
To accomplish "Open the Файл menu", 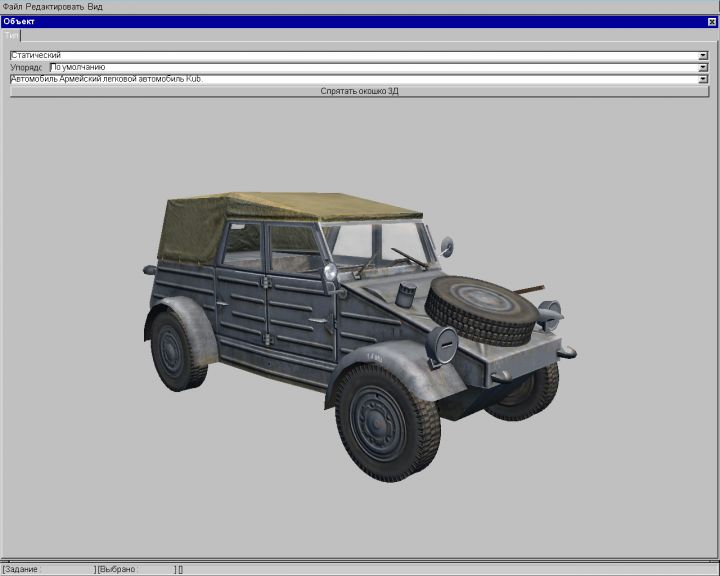I will [12, 6].
